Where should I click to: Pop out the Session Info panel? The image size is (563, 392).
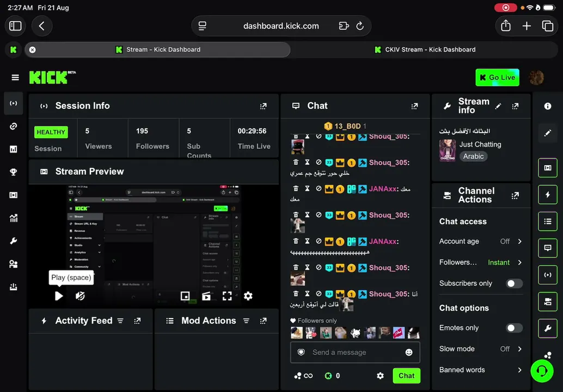[x=263, y=106]
